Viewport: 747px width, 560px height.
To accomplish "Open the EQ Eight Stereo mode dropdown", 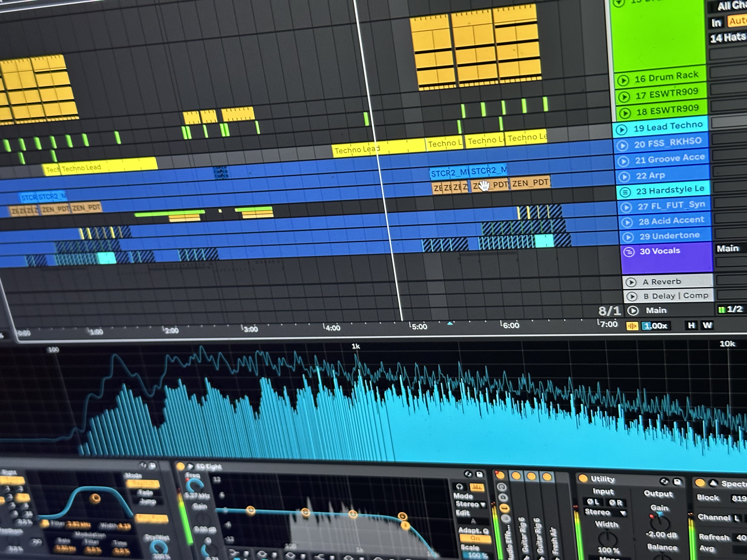I will click(x=471, y=504).
